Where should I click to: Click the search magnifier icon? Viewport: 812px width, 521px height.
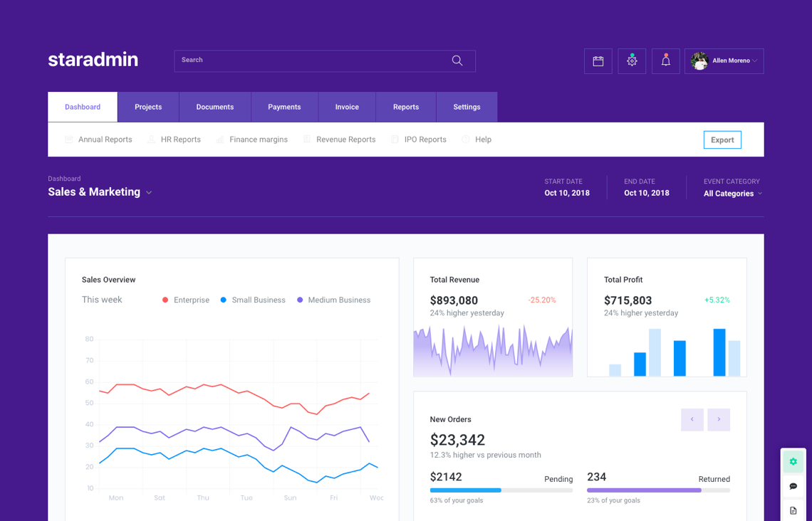(x=457, y=61)
